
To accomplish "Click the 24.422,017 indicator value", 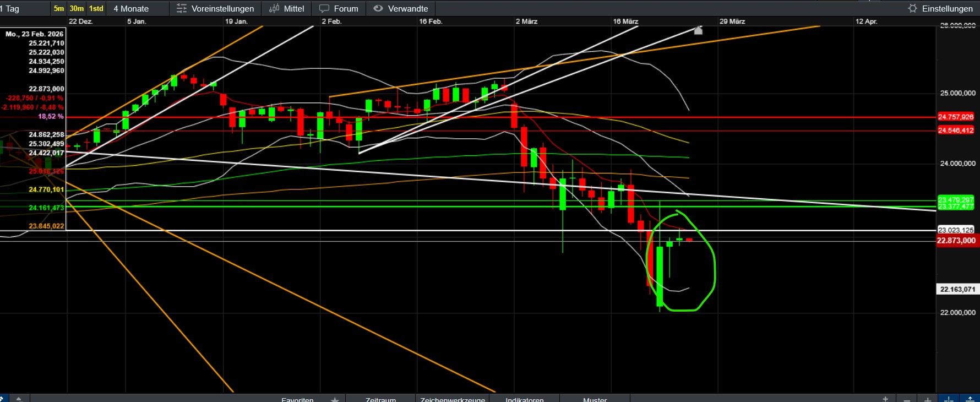I will coord(46,153).
